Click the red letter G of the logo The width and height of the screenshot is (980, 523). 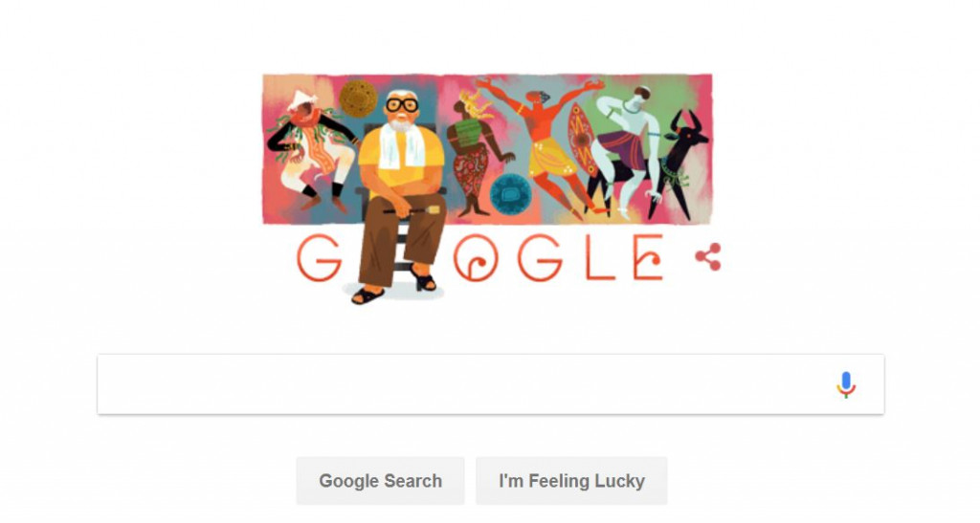coord(319,258)
